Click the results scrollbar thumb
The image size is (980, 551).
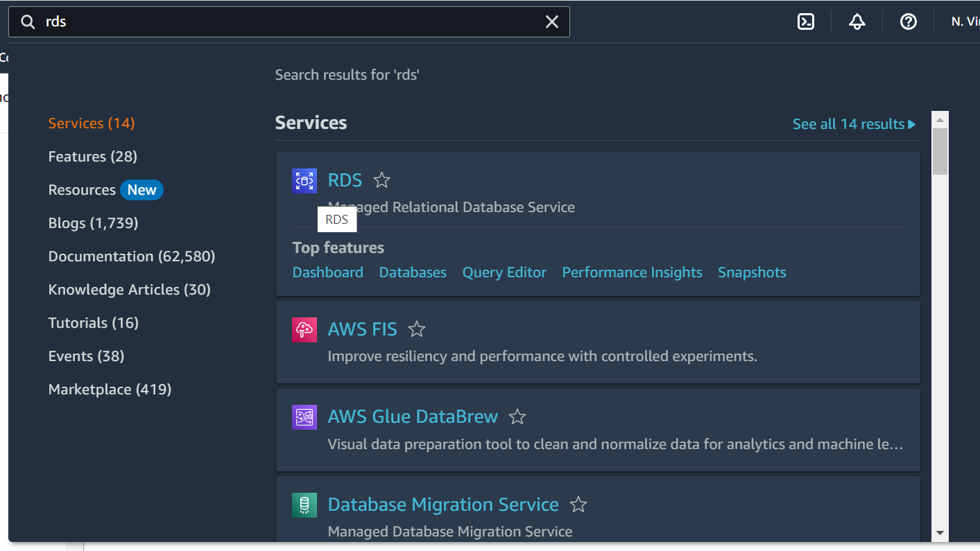coord(940,151)
